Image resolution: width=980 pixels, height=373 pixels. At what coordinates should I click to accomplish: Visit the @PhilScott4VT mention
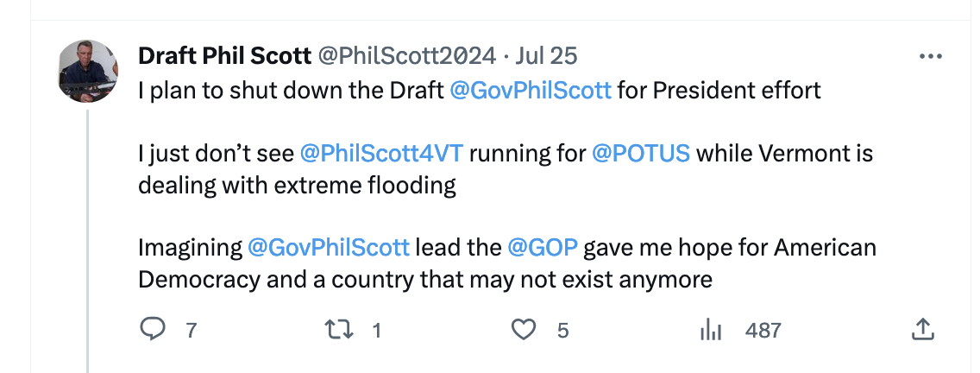(381, 154)
